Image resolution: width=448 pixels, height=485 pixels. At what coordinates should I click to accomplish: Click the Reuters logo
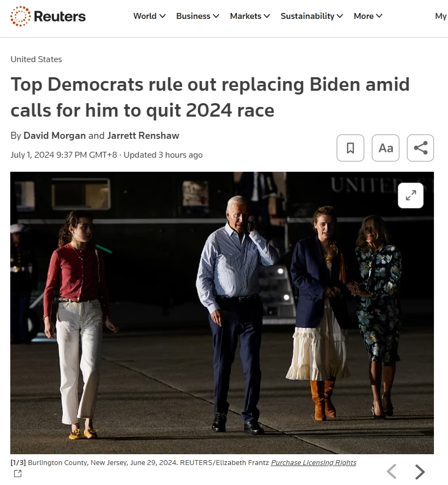[x=48, y=16]
